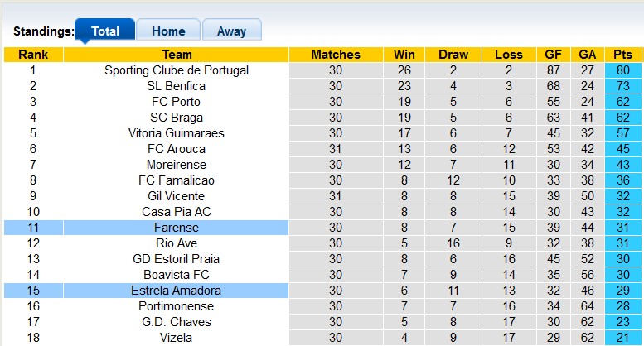This screenshot has height=346, width=644.
Task: Click the Total standings tab
Action: click(x=104, y=31)
